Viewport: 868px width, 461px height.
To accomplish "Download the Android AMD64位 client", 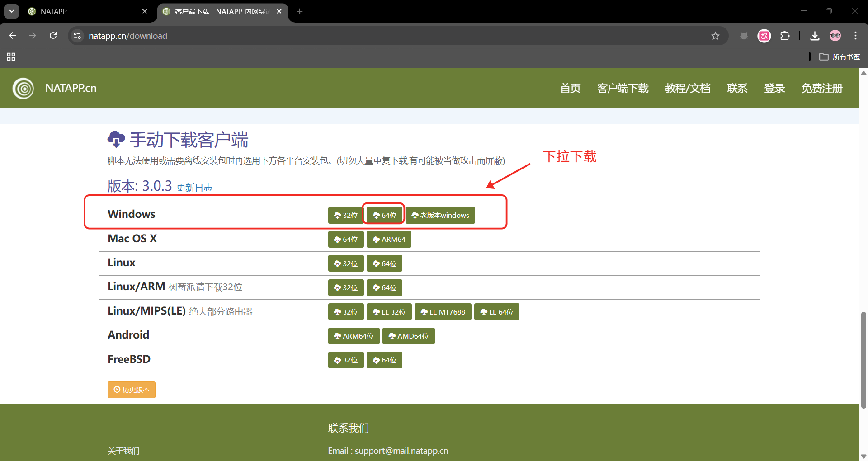I will point(409,336).
